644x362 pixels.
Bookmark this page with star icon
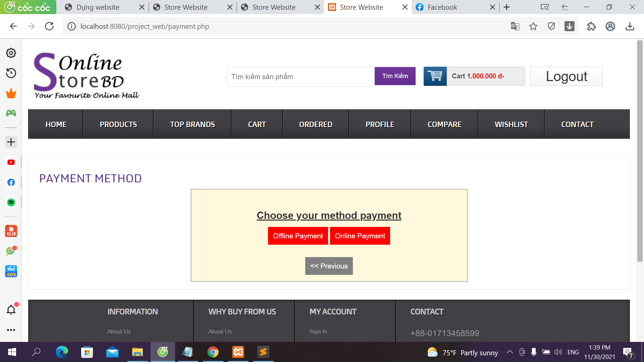coord(533,26)
